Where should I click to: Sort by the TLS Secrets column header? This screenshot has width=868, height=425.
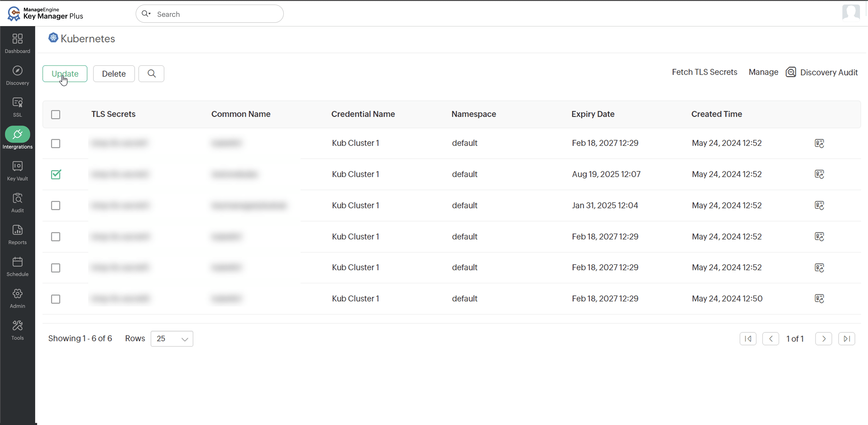tap(113, 114)
